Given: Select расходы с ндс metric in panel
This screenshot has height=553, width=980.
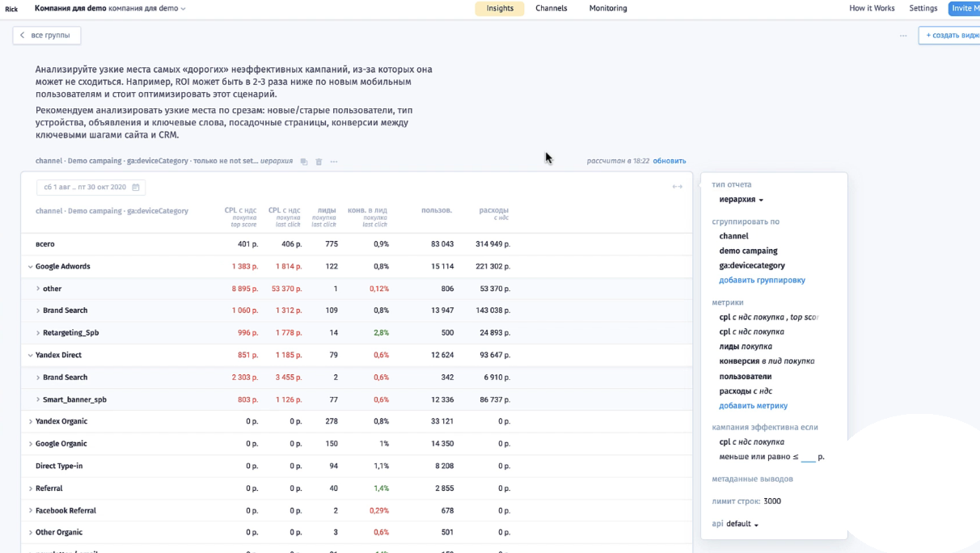Looking at the screenshot, I should click(746, 391).
